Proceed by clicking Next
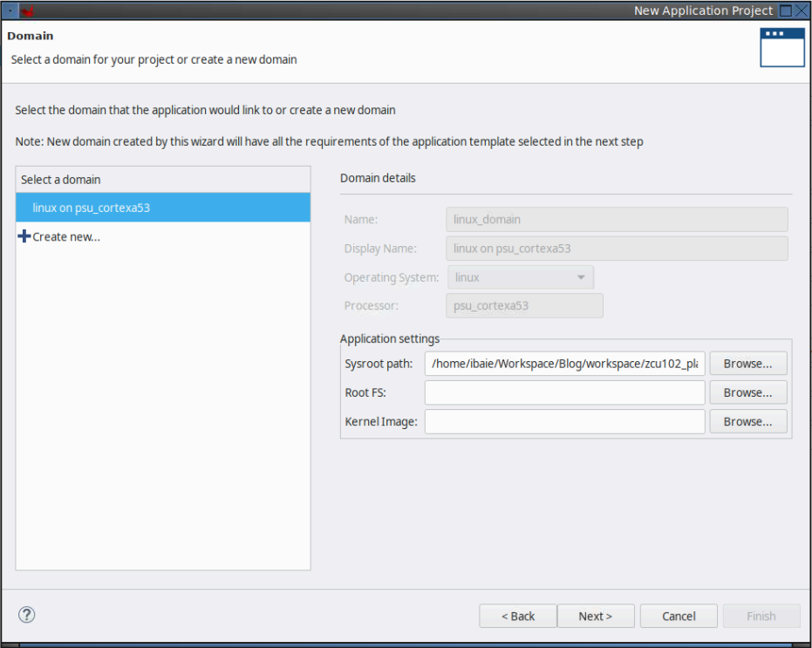This screenshot has height=648, width=812. tap(596, 616)
